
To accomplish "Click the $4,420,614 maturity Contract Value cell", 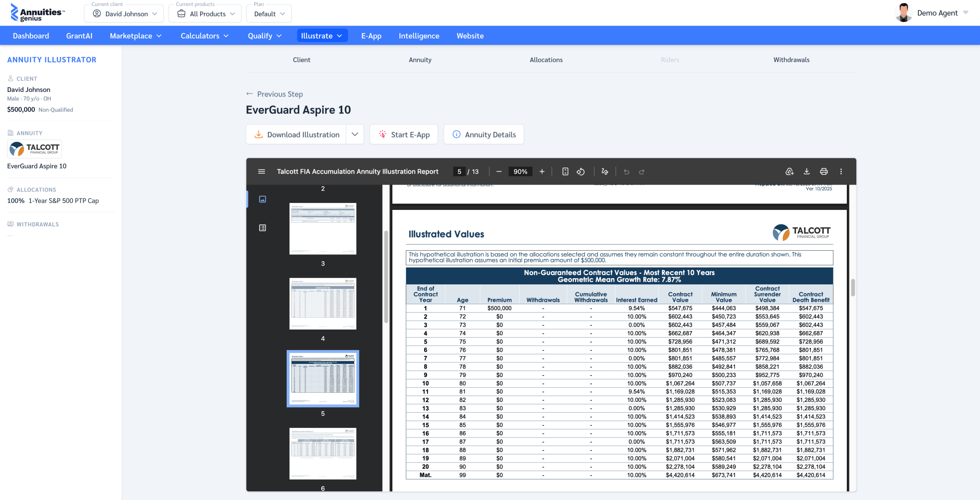I will pyautogui.click(x=680, y=475).
